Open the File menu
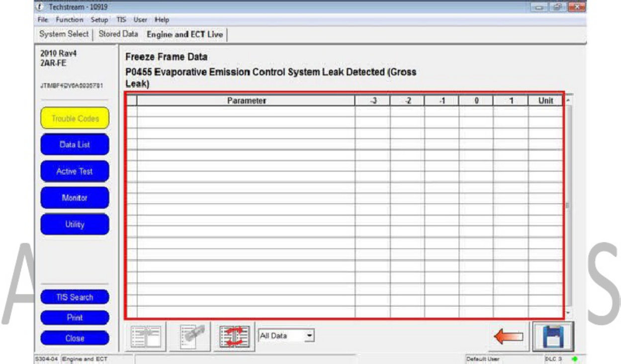 point(42,20)
